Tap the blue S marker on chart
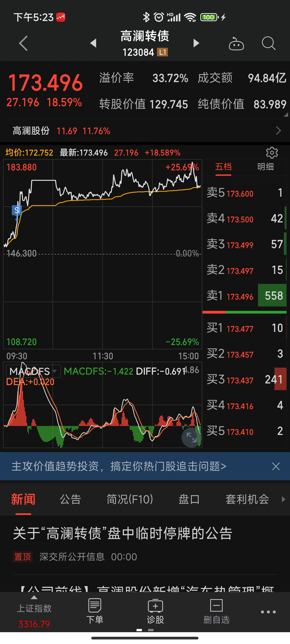The width and height of the screenshot is (290, 644). 17,211
